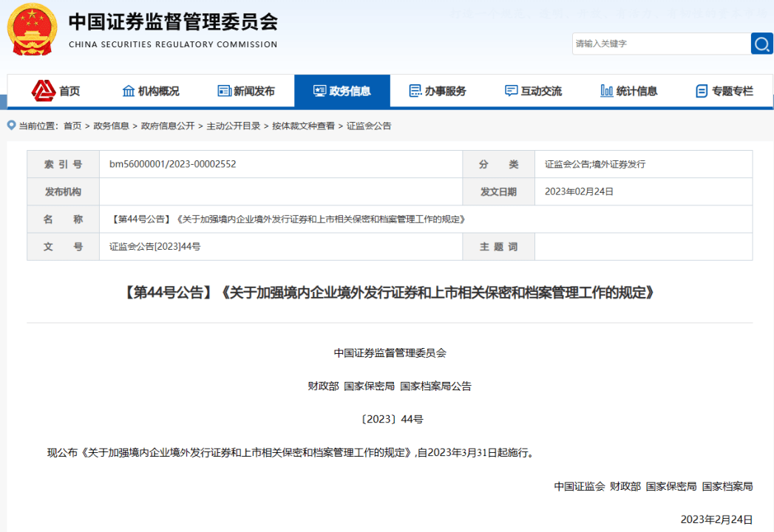This screenshot has height=532, width=774.
Task: Click the red CSRC logo icon beside 首页
Action: click(44, 90)
